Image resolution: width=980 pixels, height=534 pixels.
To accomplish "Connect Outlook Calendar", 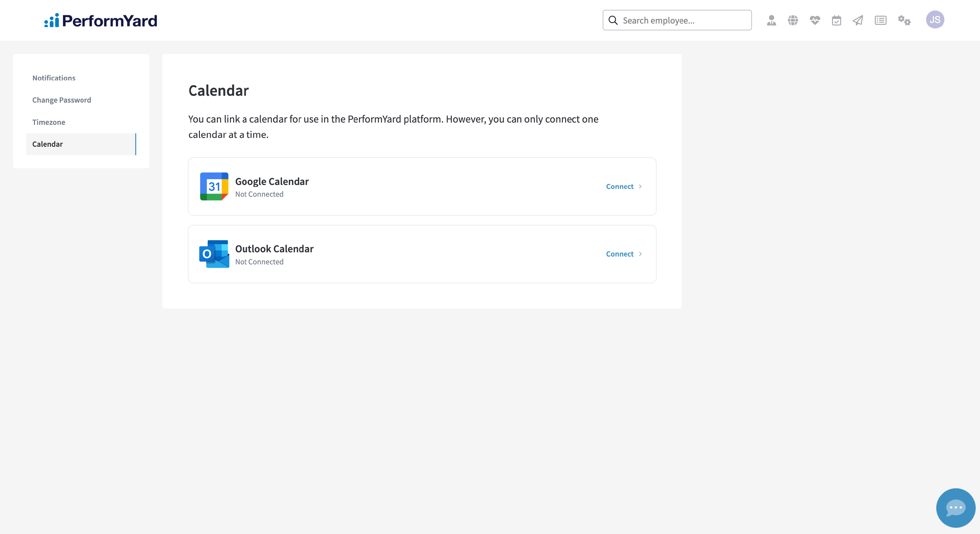I will click(620, 254).
